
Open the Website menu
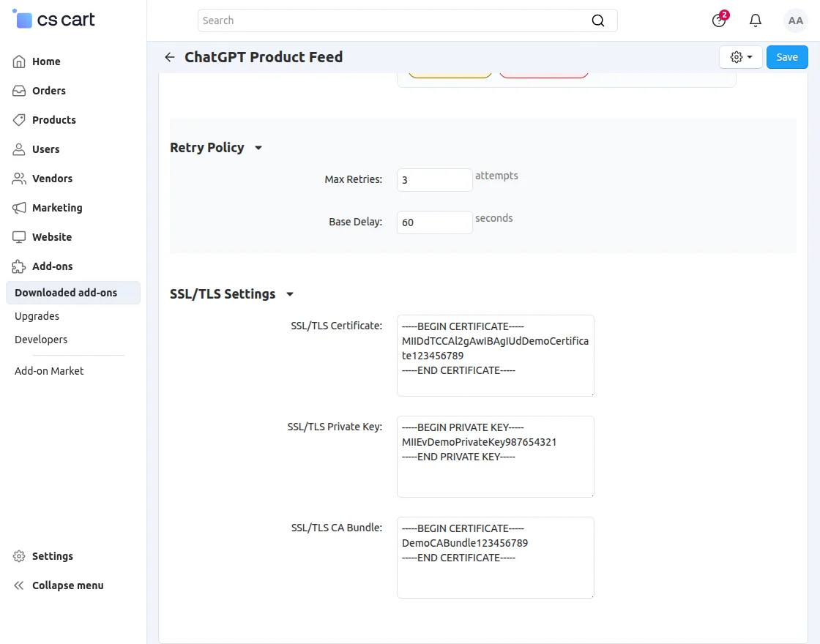52,237
